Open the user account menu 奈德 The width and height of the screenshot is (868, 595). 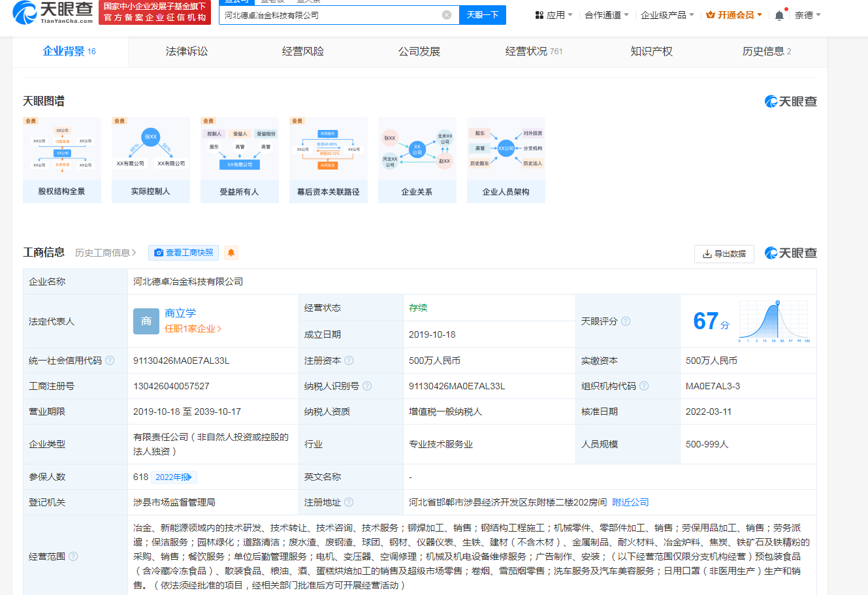pyautogui.click(x=808, y=15)
